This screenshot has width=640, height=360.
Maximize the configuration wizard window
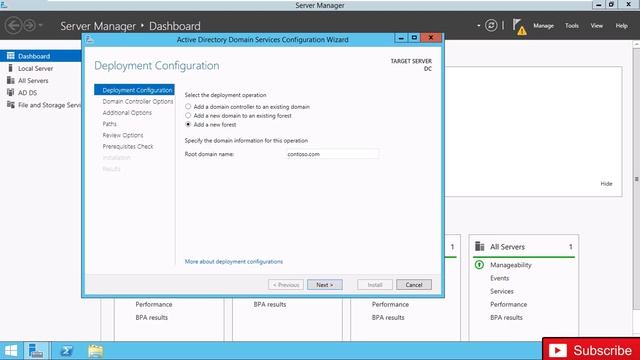tap(414, 38)
